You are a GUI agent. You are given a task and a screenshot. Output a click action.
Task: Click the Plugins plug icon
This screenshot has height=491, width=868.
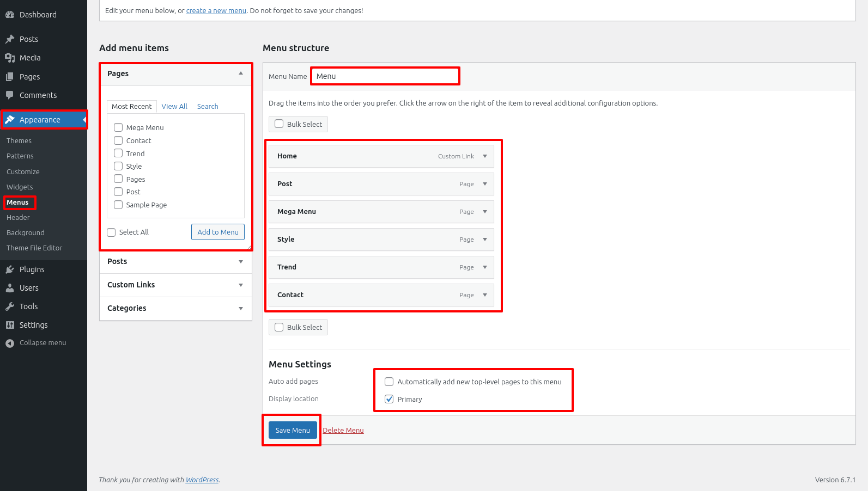(x=10, y=269)
